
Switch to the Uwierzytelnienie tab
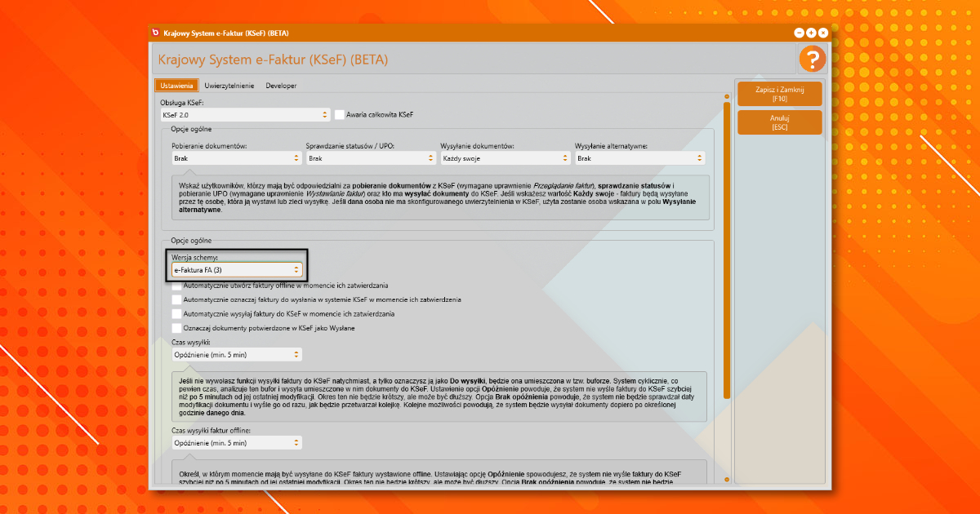229,86
